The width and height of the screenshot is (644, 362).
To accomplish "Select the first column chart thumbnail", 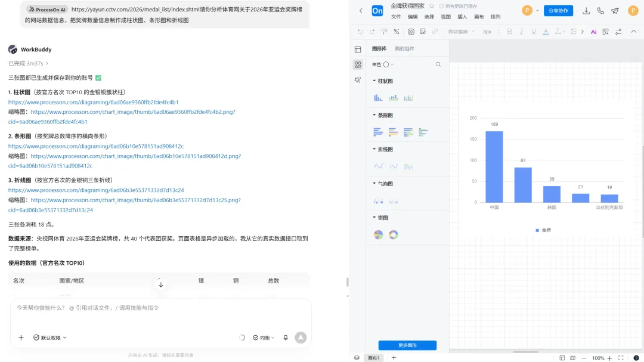I will coord(378,98).
